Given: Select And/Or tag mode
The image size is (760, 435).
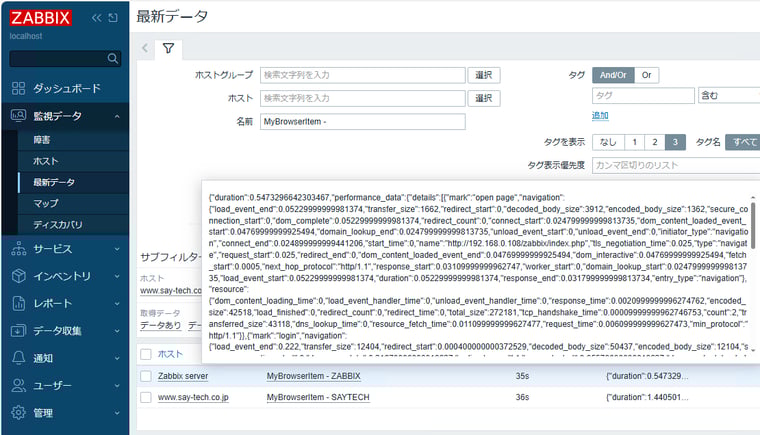Looking at the screenshot, I should pyautogui.click(x=613, y=75).
